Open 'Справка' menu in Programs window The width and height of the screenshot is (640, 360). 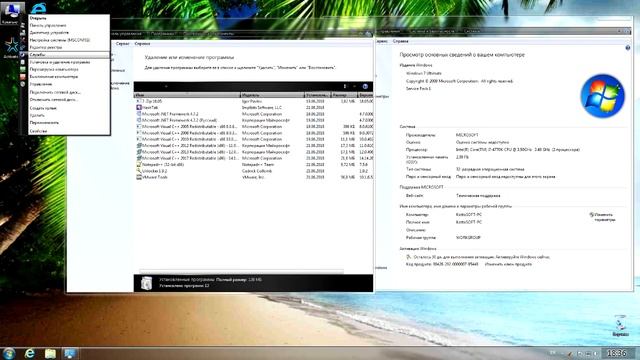142,43
